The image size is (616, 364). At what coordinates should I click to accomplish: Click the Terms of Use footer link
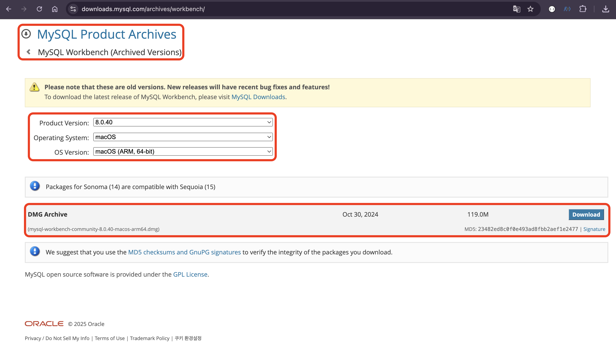pyautogui.click(x=110, y=338)
